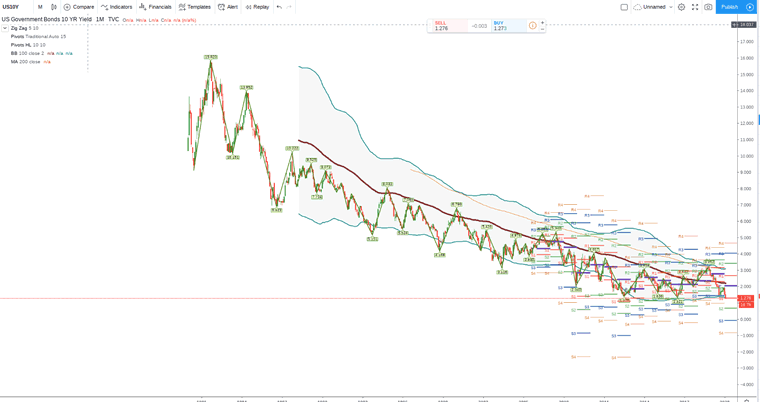Open the Indicators menu
Image resolution: width=760 pixels, height=402 pixels.
pos(117,7)
